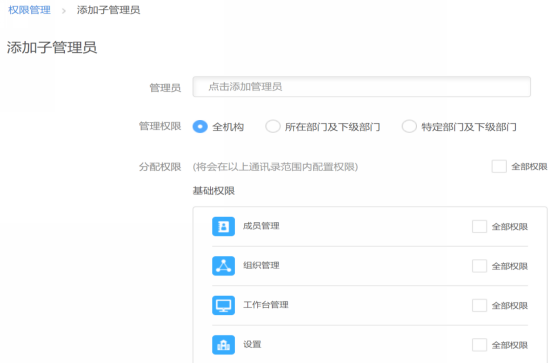Click the 分配权限 field label
Viewport: 554px width, 363px height.
tap(160, 166)
